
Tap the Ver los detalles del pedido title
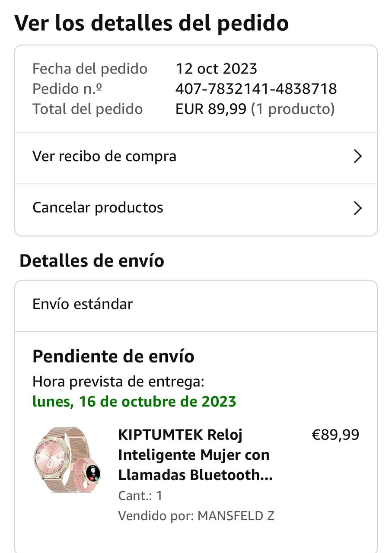click(152, 23)
